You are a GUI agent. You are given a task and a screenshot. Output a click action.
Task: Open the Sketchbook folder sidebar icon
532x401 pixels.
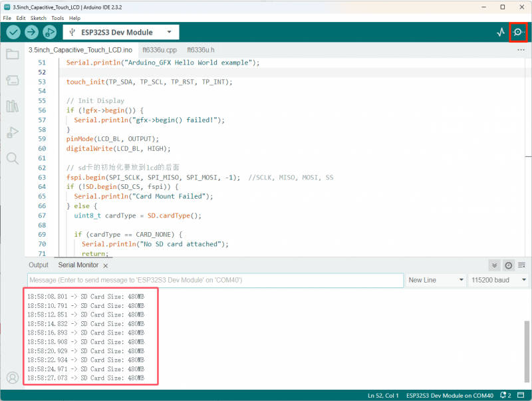(x=13, y=54)
